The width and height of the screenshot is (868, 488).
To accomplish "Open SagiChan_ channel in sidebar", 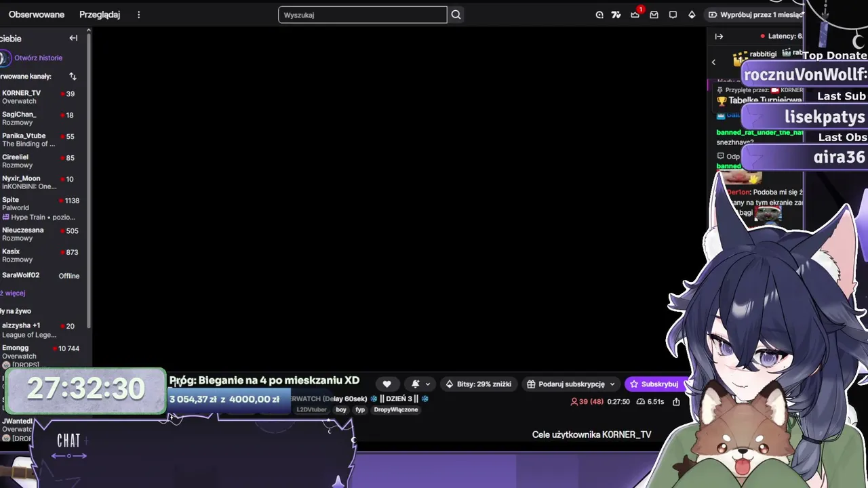I will (41, 119).
